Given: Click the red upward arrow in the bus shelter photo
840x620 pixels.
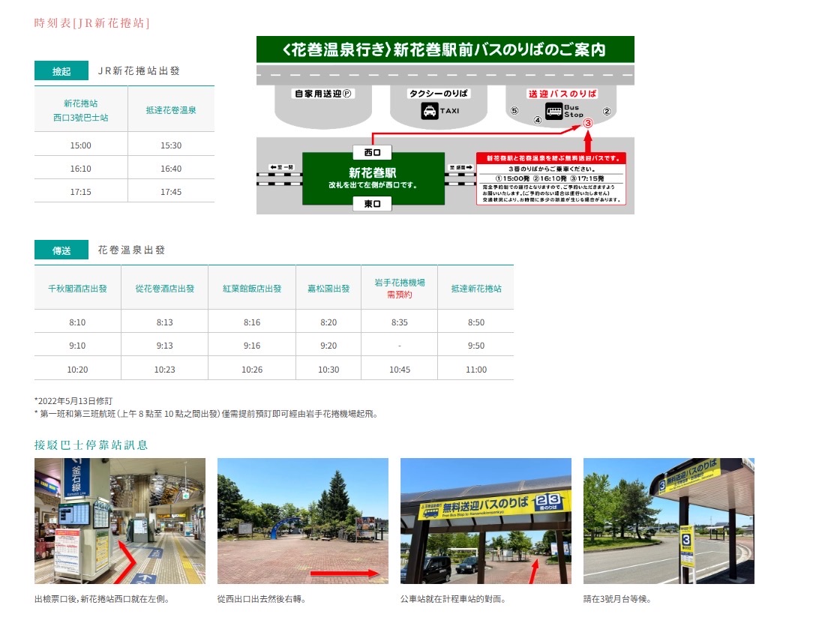Looking at the screenshot, I should click(533, 571).
